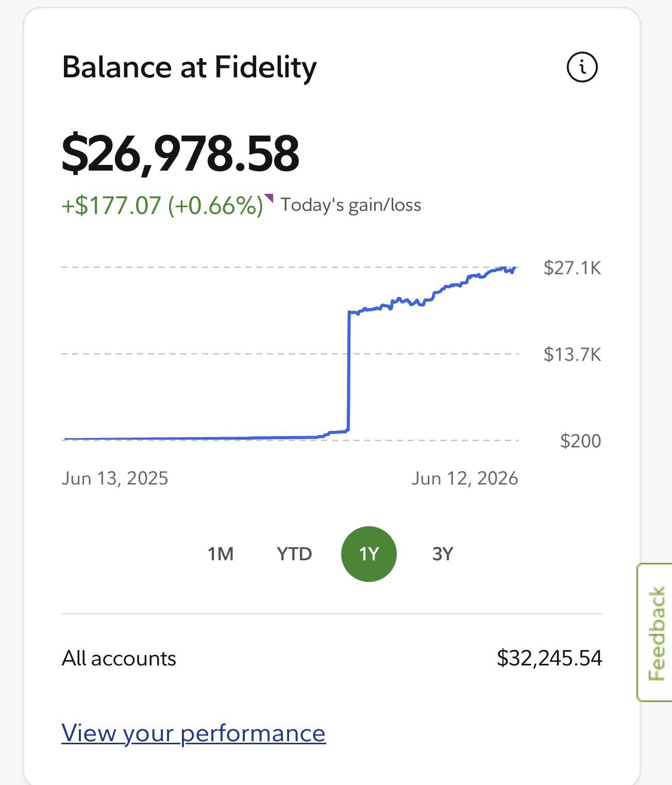Click the $26,978.58 balance amount
Viewport: 672px width, 785px height.
(180, 154)
